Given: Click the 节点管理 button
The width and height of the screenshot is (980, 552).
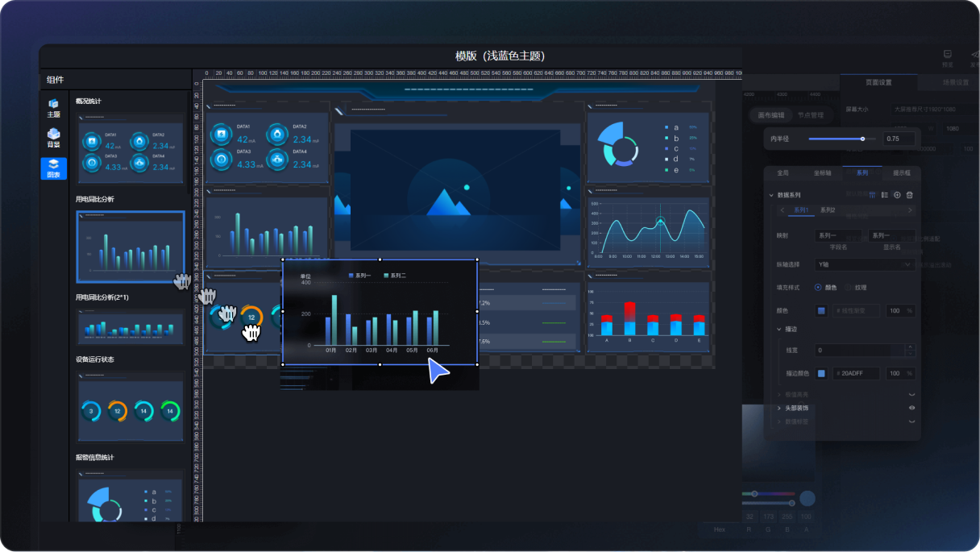Looking at the screenshot, I should coord(810,115).
